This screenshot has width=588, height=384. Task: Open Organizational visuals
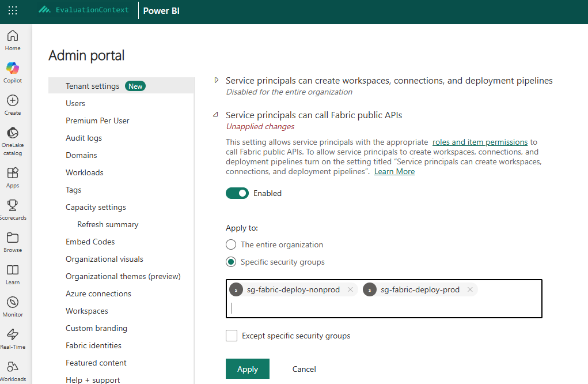[x=104, y=259]
